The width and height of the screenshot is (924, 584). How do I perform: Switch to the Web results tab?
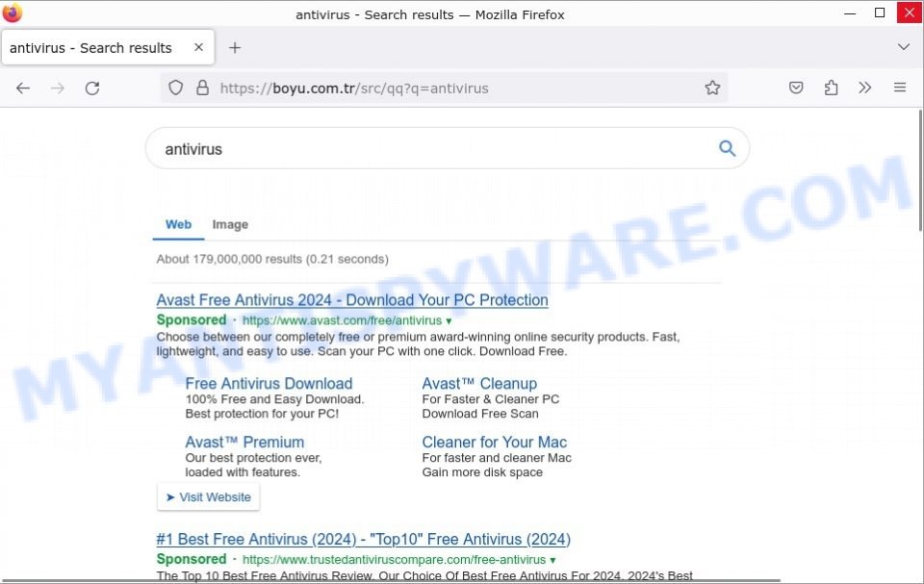click(x=178, y=224)
